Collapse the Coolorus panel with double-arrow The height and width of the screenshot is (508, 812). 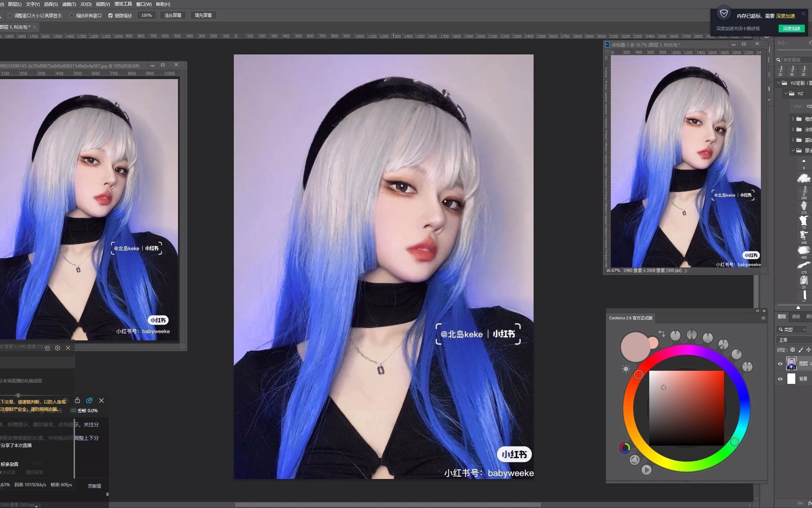(x=757, y=311)
